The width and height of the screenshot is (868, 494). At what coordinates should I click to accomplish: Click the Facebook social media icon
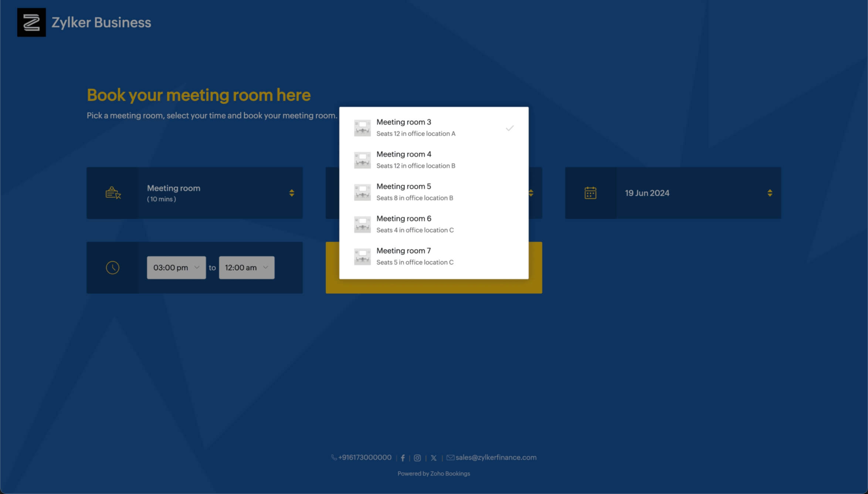coord(403,457)
